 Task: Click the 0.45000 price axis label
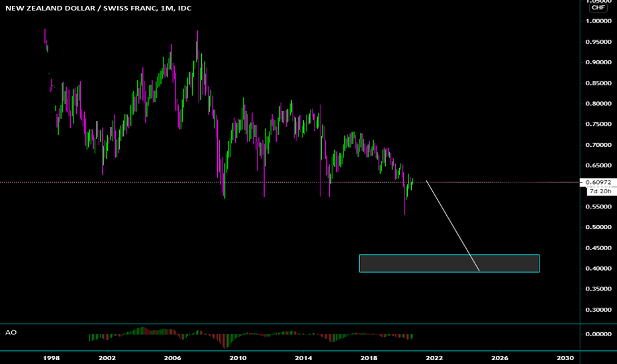(598, 248)
